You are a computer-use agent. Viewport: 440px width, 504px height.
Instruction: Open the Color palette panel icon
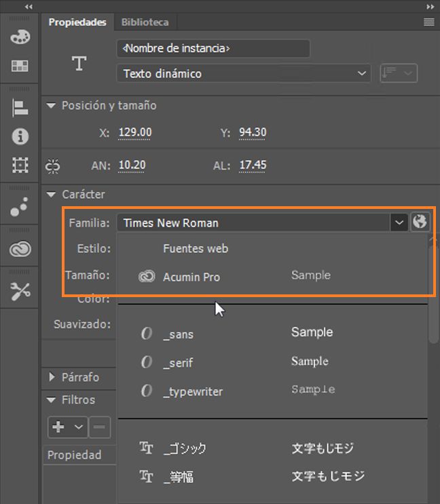(20, 37)
